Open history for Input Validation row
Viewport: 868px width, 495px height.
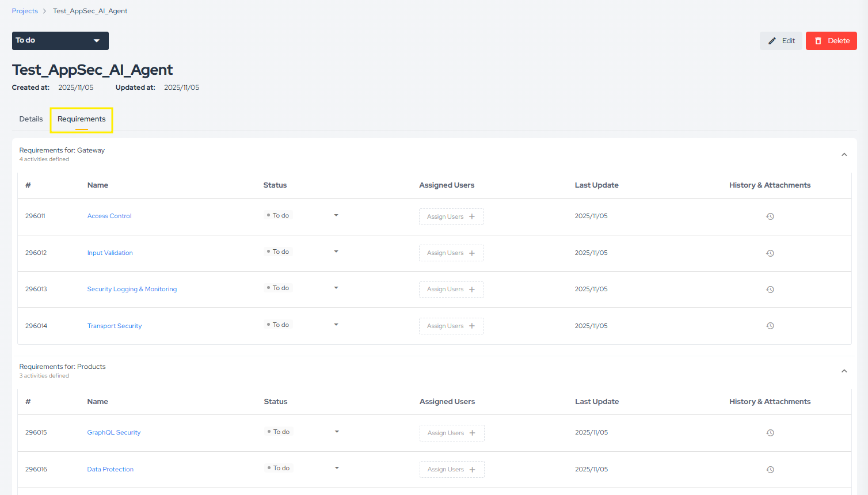tap(770, 253)
